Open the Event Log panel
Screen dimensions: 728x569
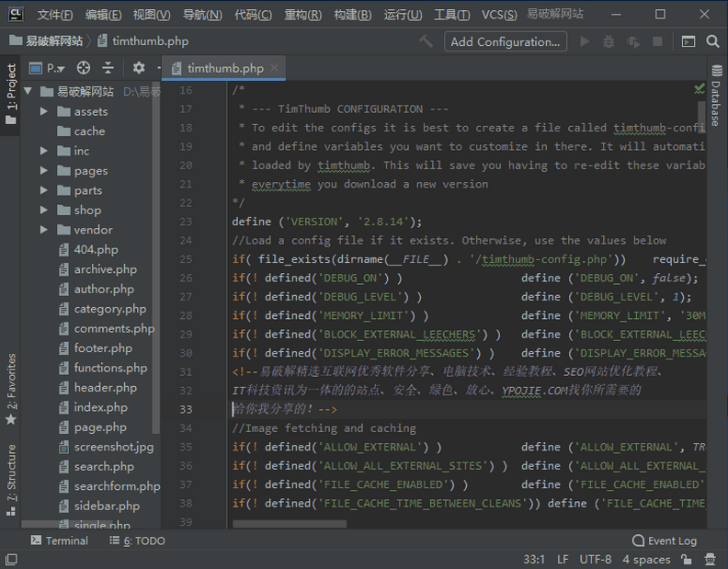click(665, 541)
